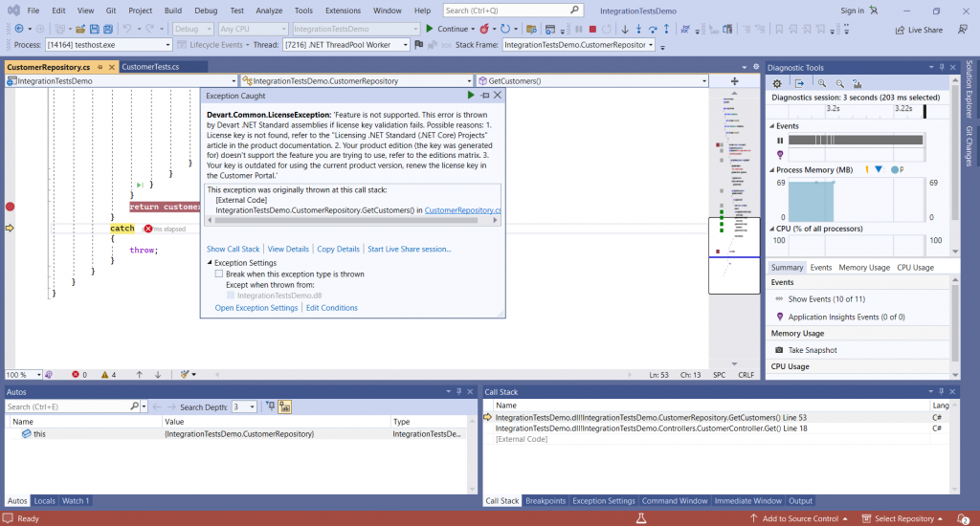
Task: Click the Zoom In icon in Diagnostic Tools
Action: pyautogui.click(x=822, y=83)
